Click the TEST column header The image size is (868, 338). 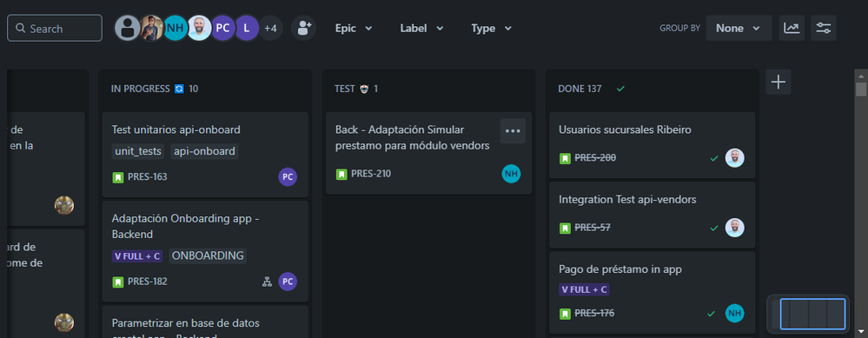(x=356, y=89)
